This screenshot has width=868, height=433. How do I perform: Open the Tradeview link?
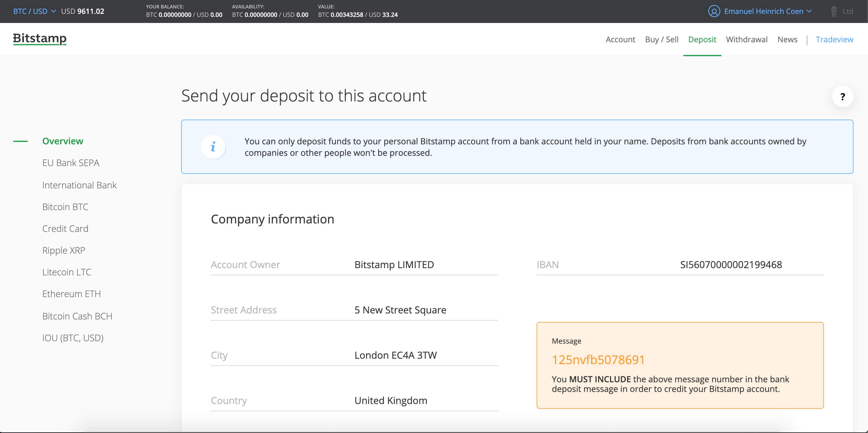click(x=834, y=40)
